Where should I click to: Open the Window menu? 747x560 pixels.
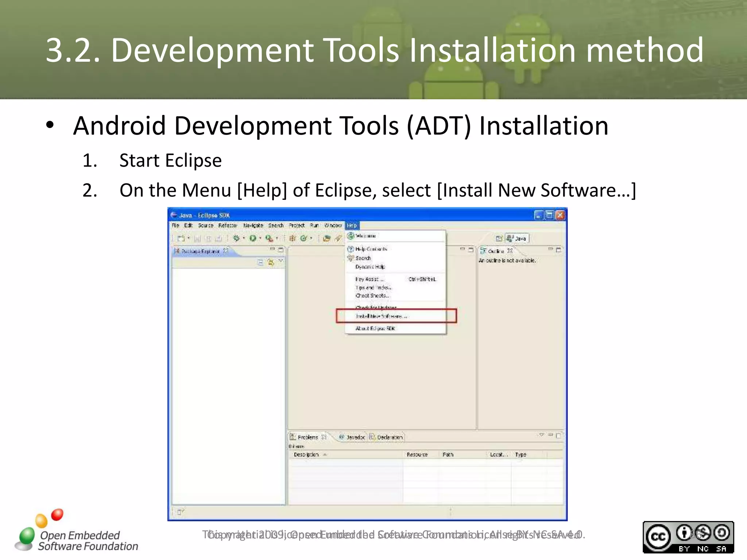[x=333, y=225]
